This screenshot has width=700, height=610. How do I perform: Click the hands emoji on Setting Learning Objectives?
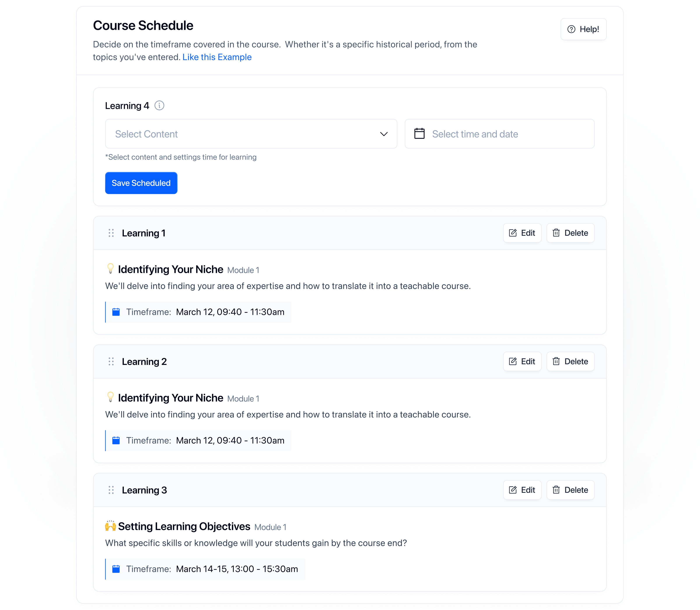(110, 526)
